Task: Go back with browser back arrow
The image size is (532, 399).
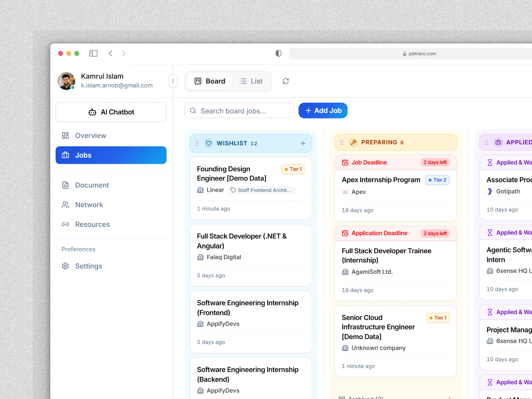Action: (x=111, y=53)
